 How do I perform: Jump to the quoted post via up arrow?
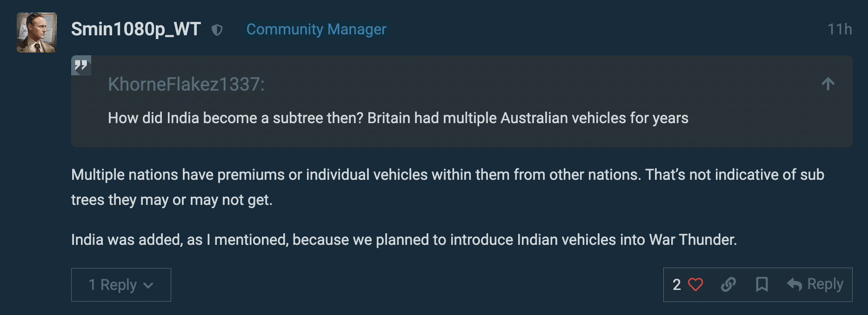coord(828,84)
